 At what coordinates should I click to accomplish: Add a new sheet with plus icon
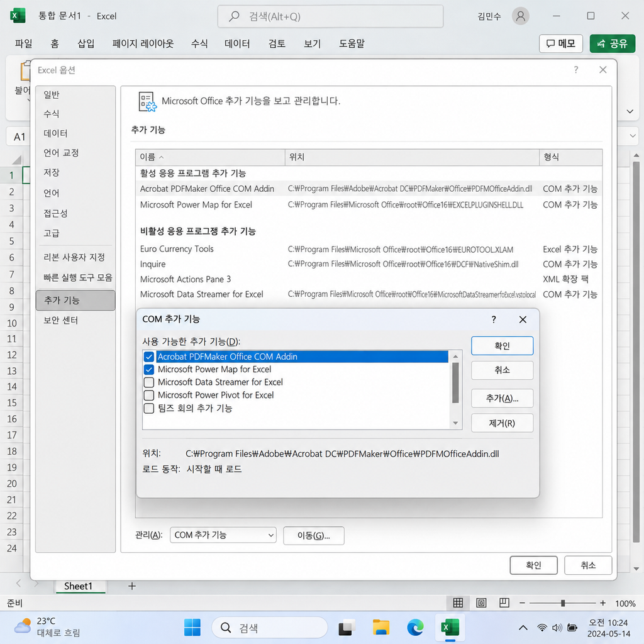pos(132,586)
